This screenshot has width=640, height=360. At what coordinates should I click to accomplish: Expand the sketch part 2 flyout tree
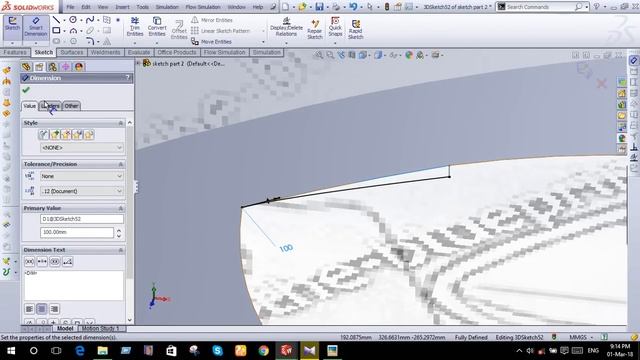coord(138,63)
